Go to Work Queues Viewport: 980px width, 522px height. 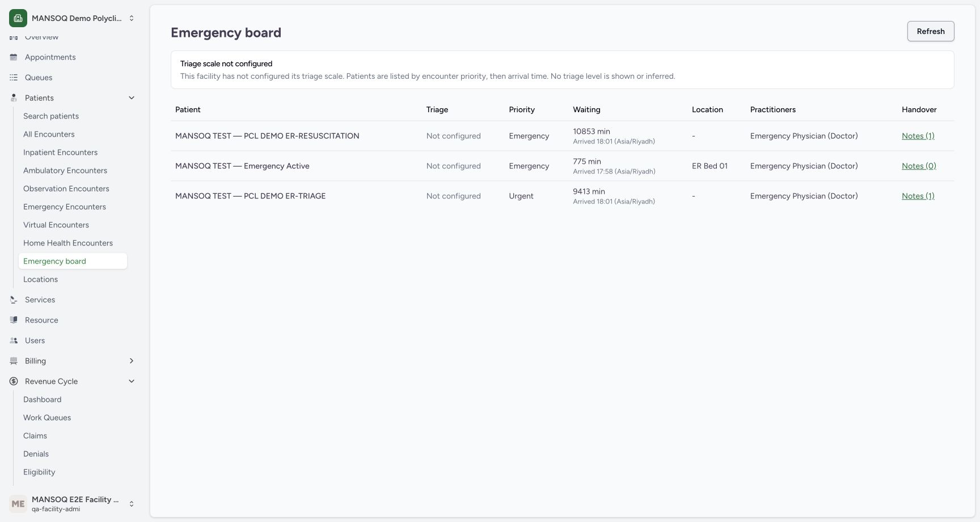(x=47, y=418)
